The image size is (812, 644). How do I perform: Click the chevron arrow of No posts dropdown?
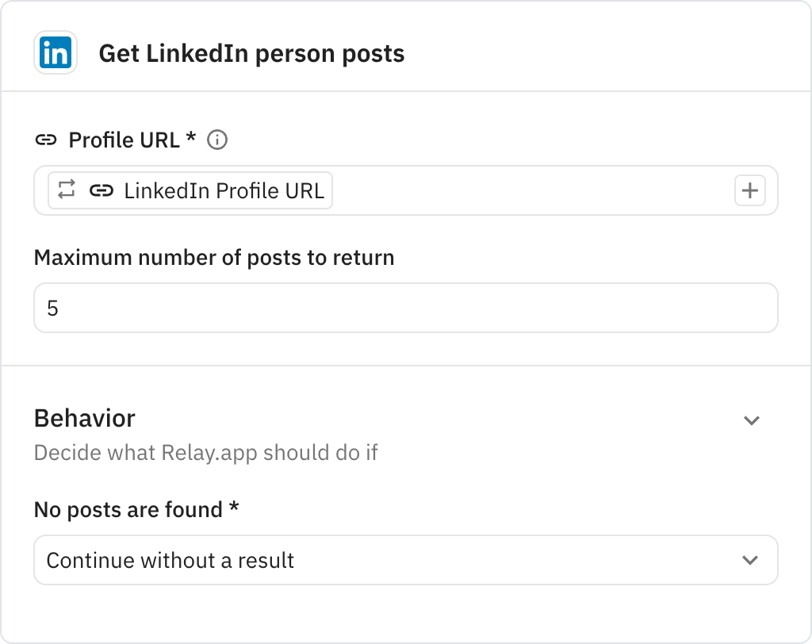(749, 561)
